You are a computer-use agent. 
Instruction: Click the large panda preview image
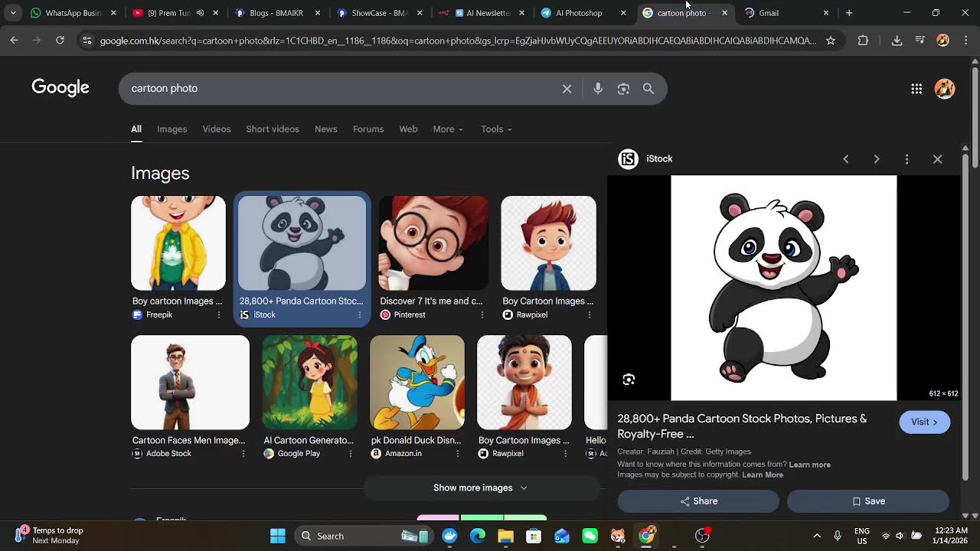point(783,288)
